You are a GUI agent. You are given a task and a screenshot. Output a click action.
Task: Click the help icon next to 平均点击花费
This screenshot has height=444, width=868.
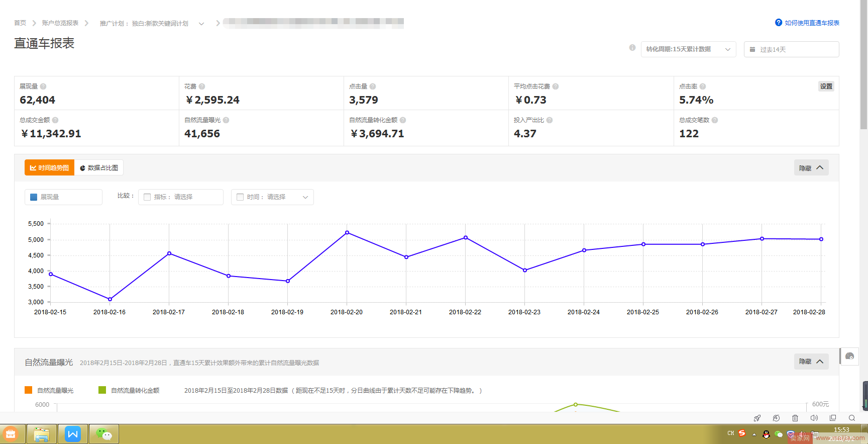(x=556, y=86)
